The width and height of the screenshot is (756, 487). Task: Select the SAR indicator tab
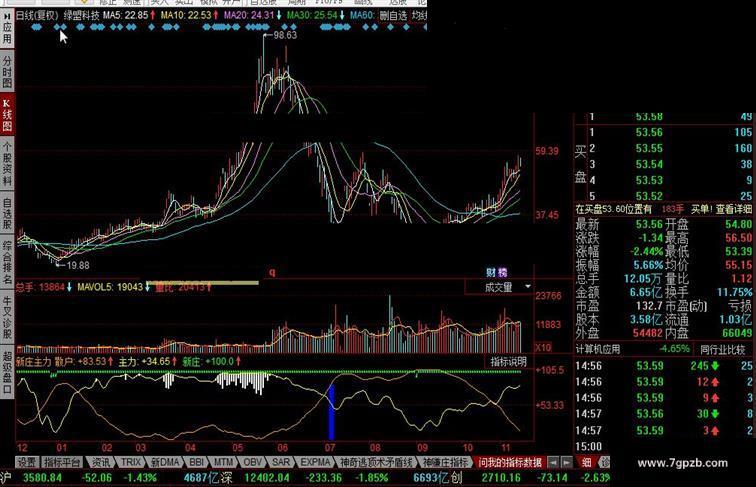281,462
